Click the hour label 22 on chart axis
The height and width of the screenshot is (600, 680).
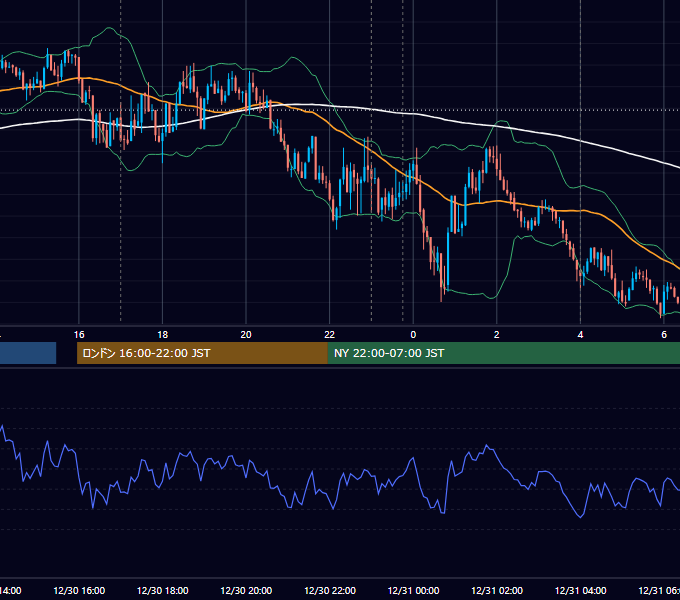330,335
